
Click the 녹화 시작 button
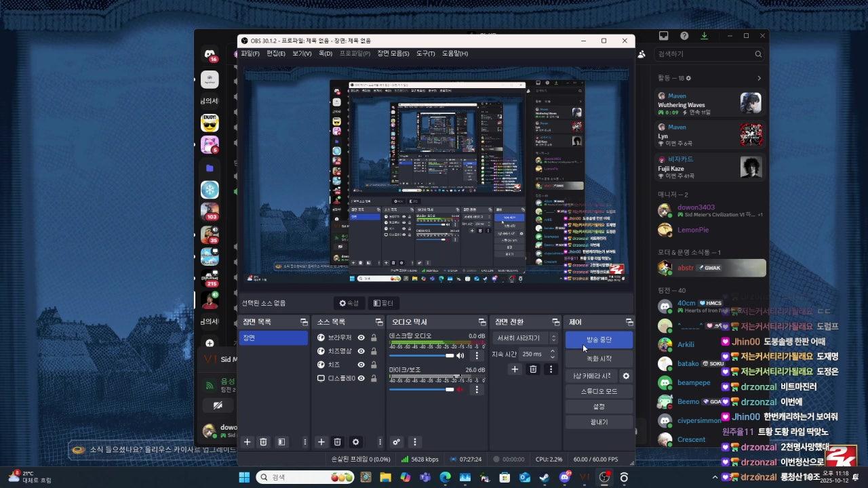coord(599,359)
